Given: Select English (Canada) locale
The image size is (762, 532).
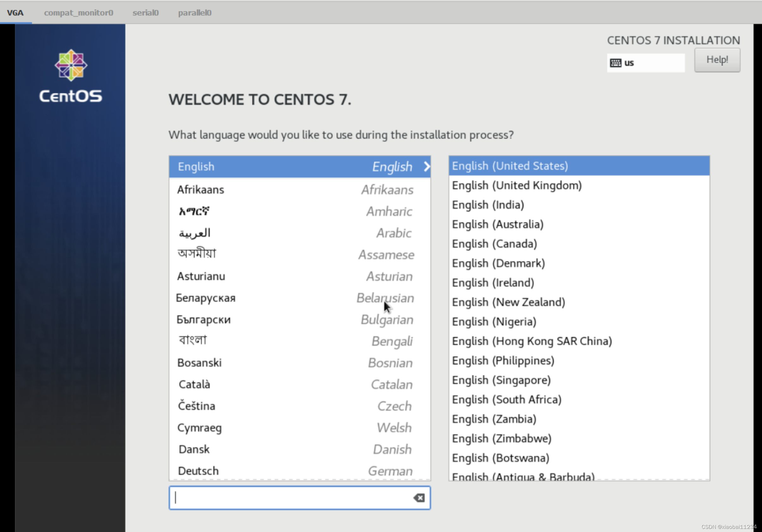Looking at the screenshot, I should point(579,244).
